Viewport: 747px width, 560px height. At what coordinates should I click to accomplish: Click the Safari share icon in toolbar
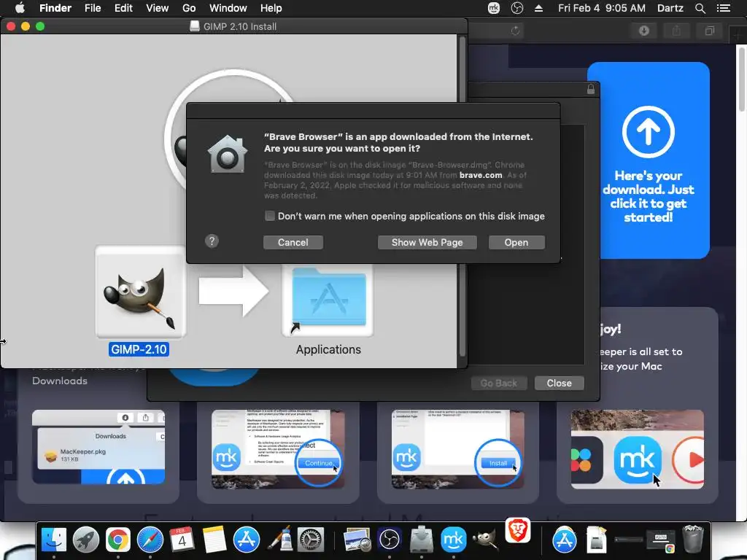point(676,31)
